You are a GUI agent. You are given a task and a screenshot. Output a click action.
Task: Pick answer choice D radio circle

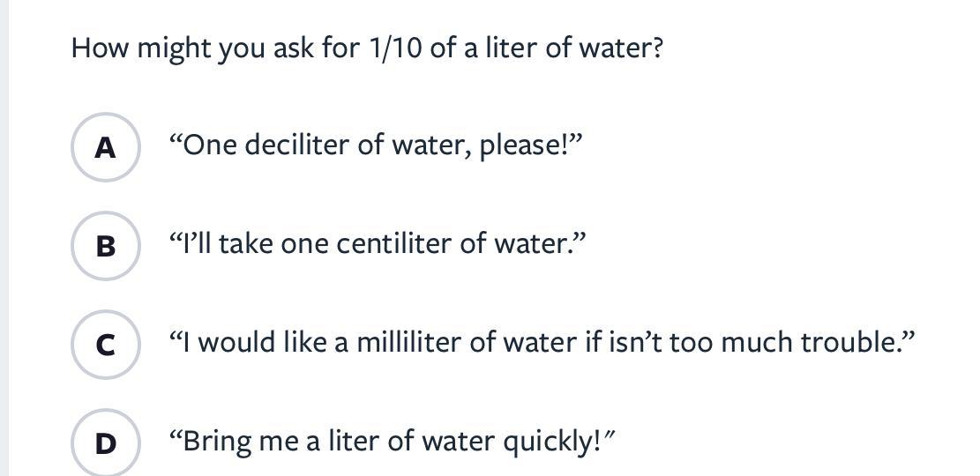[105, 443]
